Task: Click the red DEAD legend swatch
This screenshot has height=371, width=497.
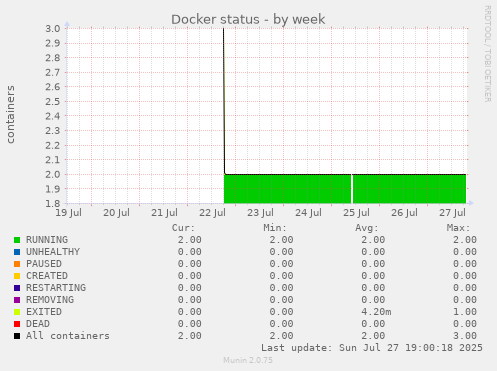Action: [17, 324]
